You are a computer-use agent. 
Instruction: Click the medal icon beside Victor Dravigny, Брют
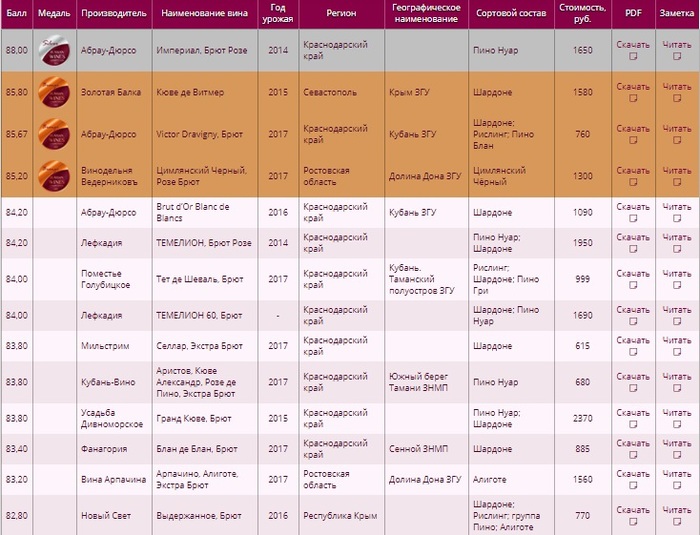(52, 135)
